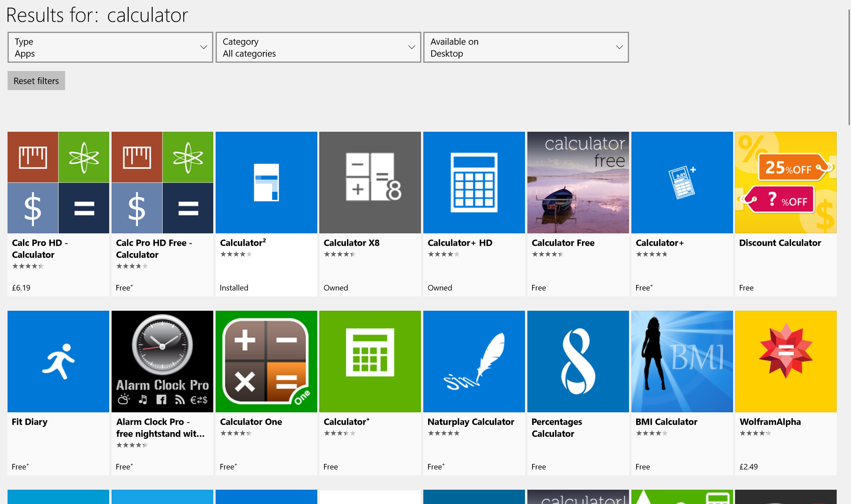This screenshot has height=504, width=851.
Task: Click the Fit Diary running man icon
Action: point(58,361)
